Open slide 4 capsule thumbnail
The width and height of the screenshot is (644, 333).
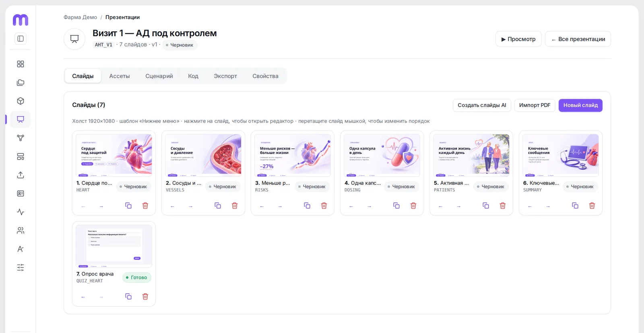coord(382,155)
